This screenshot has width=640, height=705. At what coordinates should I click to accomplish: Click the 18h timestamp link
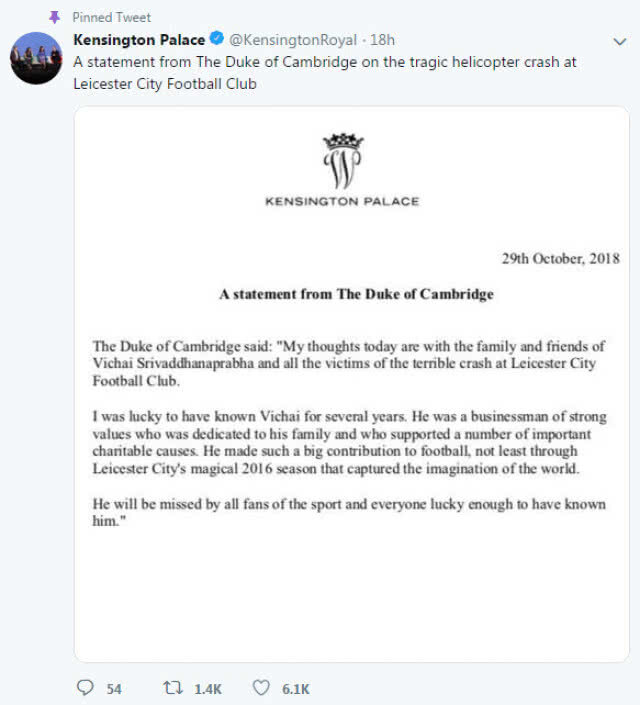click(x=382, y=40)
